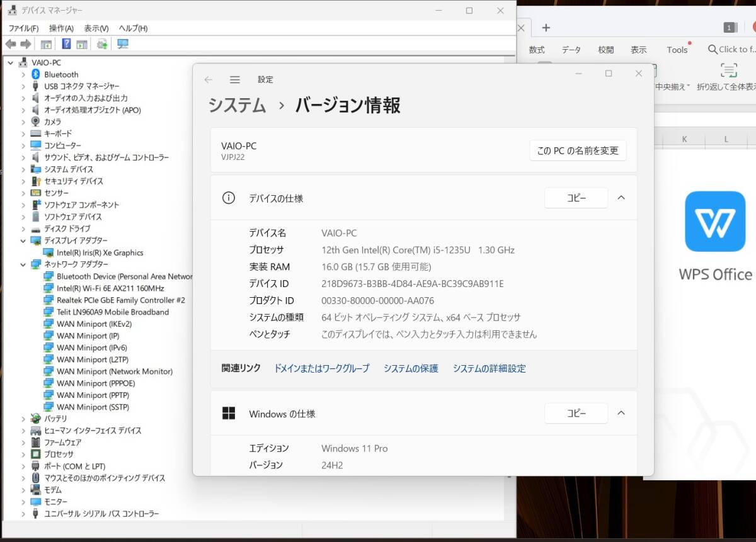
Task: Switch to the 数式 tab in WPS
Action: pyautogui.click(x=537, y=50)
